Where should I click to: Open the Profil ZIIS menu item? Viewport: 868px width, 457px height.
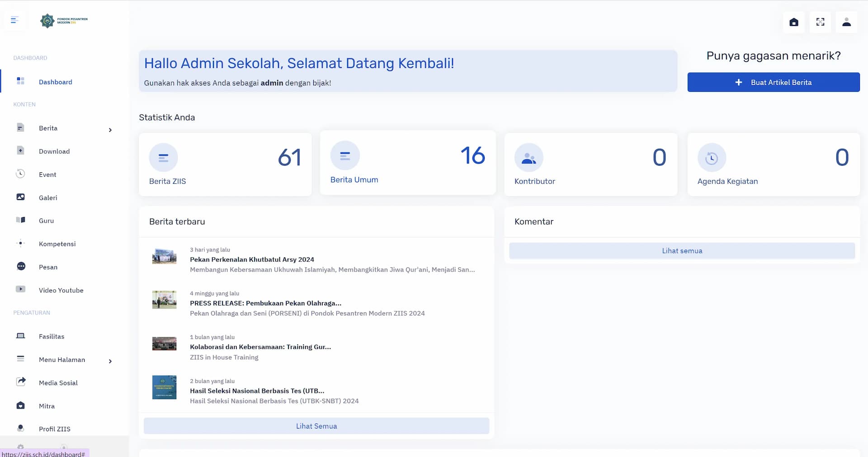(x=55, y=429)
